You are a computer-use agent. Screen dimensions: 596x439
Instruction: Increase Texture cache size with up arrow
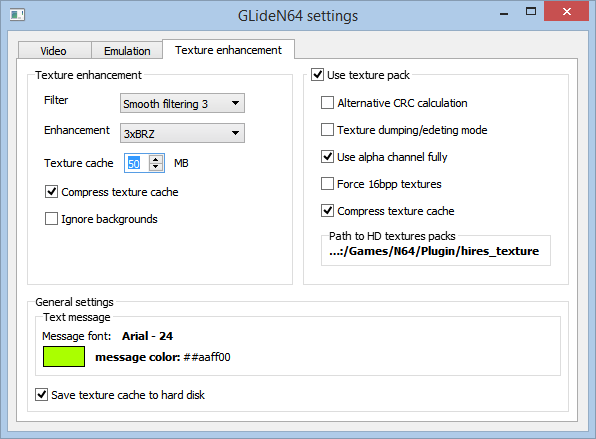156,159
